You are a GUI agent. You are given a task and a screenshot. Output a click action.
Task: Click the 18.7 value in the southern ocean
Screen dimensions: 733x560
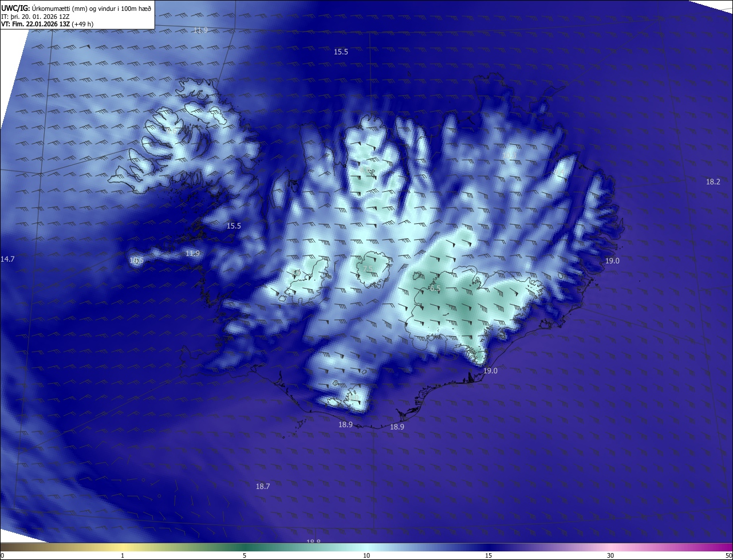262,486
